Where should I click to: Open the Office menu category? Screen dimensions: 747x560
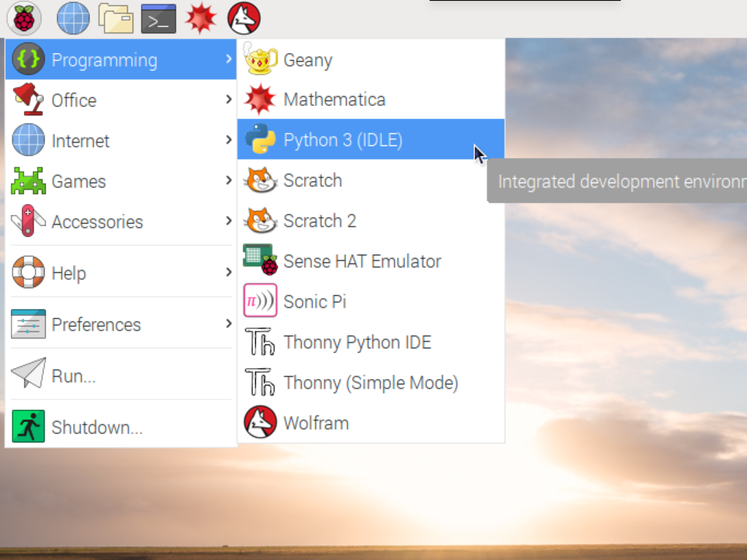tap(121, 100)
